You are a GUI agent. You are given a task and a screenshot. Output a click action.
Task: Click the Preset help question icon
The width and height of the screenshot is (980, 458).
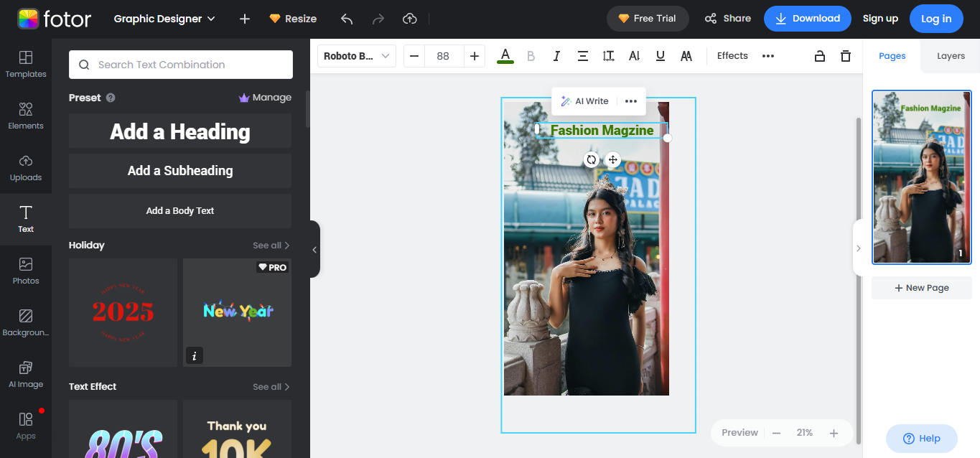coord(111,98)
